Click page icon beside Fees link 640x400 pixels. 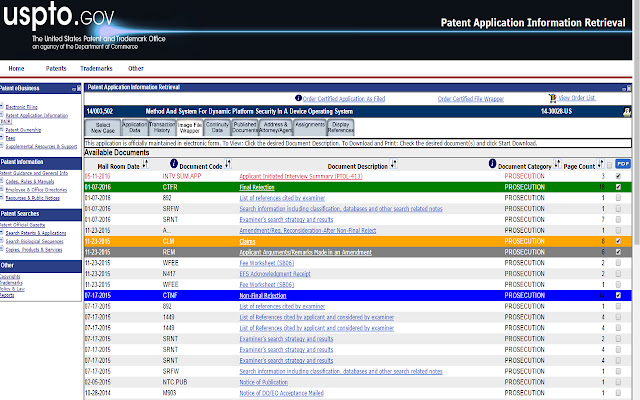2,138
